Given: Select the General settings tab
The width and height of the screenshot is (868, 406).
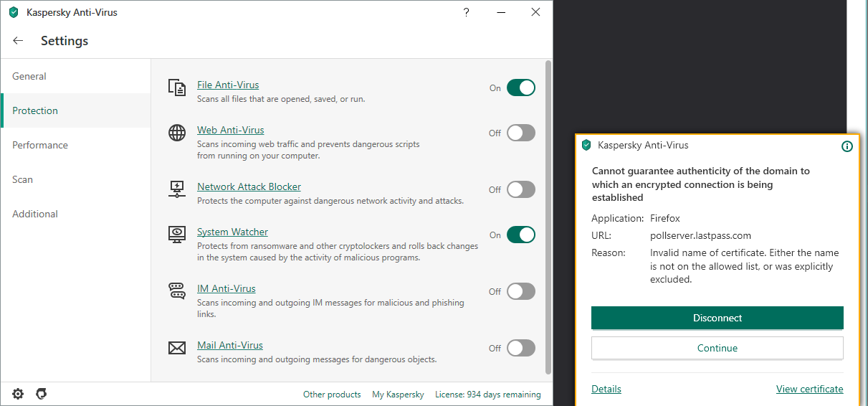Looking at the screenshot, I should click(75, 76).
